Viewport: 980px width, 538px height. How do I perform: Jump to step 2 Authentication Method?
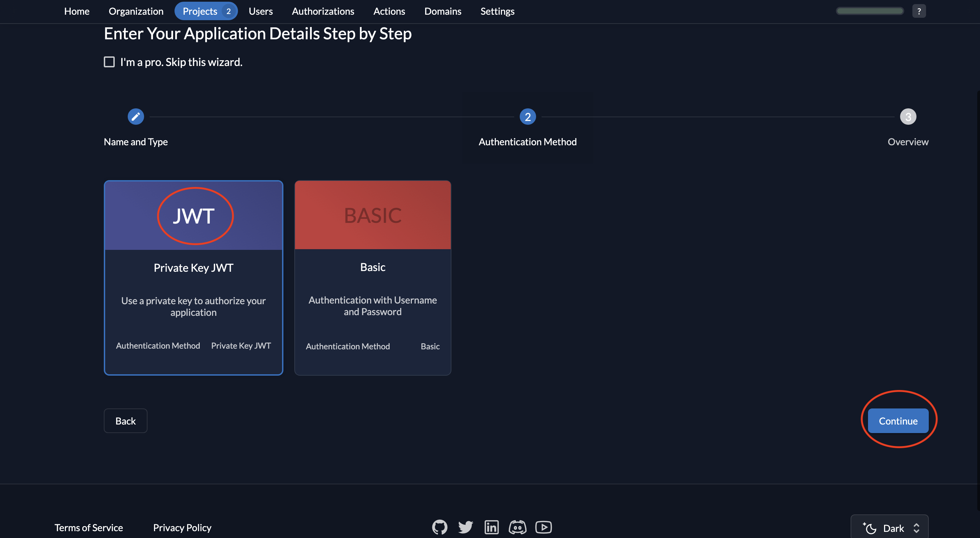tap(528, 117)
